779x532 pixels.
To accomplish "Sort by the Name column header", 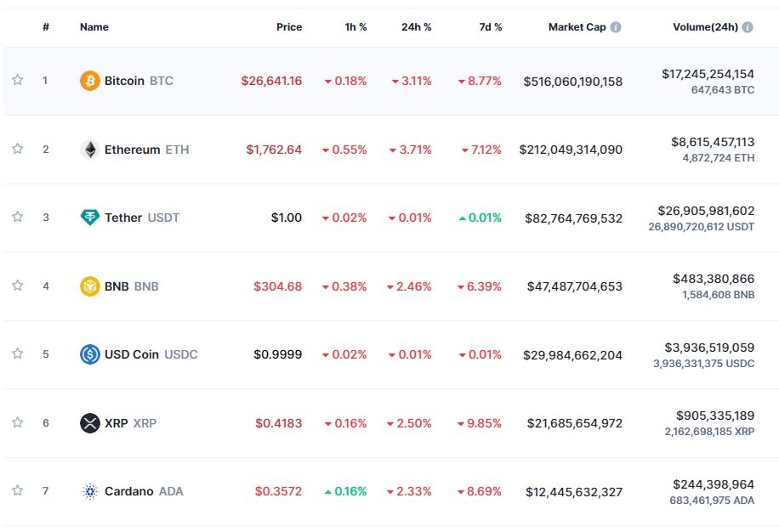I will (x=94, y=27).
